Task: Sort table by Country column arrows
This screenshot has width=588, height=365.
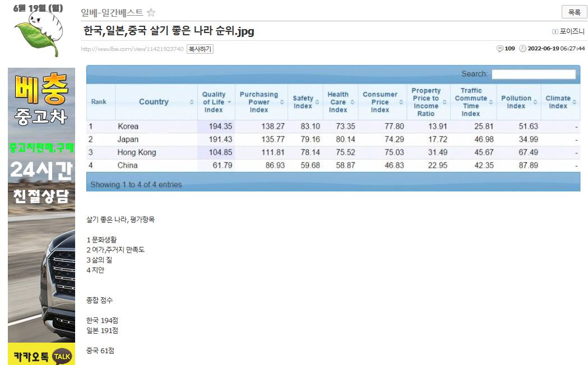Action: (x=192, y=102)
